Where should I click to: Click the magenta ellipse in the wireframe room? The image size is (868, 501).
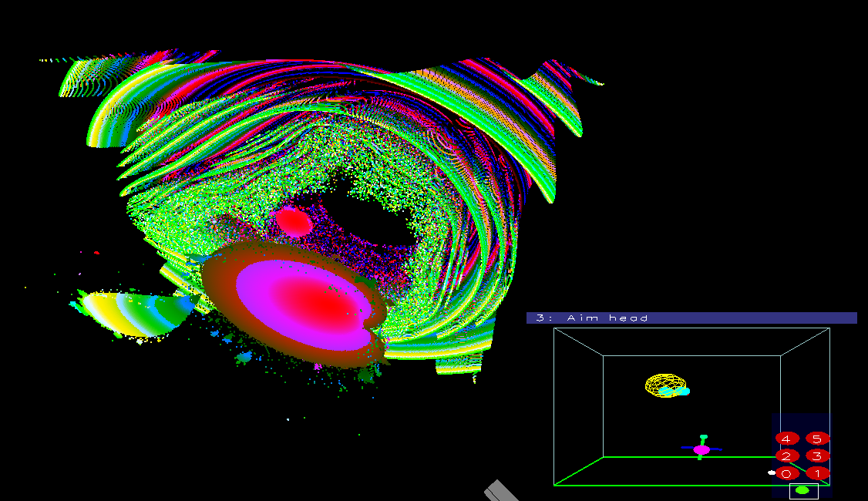tap(701, 449)
